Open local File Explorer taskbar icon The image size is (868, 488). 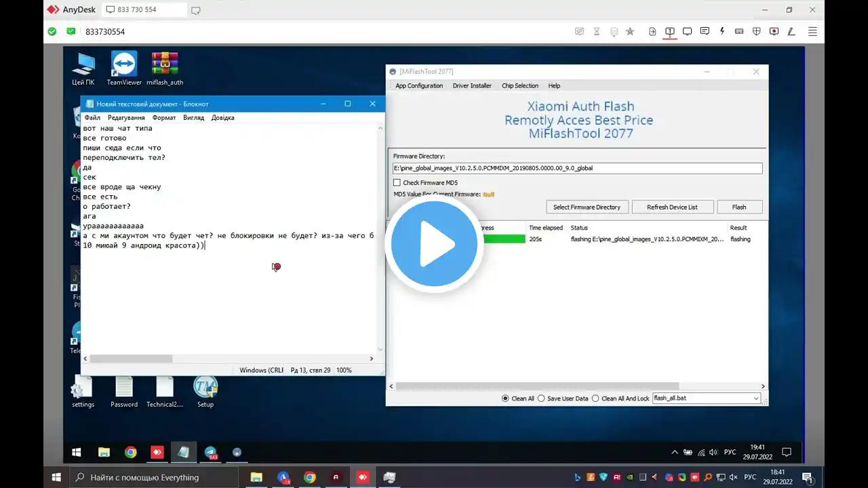pos(256,477)
